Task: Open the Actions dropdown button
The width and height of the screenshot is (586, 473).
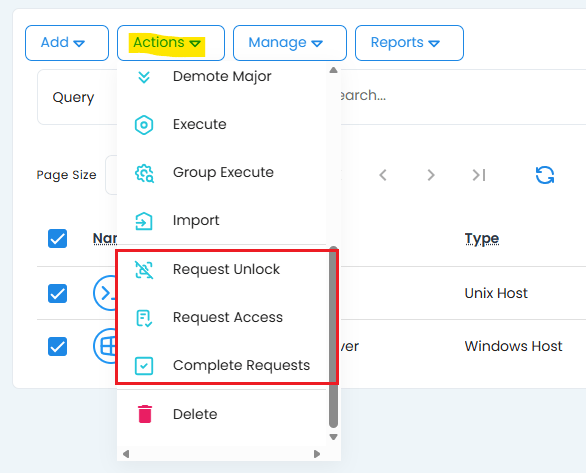Action: click(171, 43)
